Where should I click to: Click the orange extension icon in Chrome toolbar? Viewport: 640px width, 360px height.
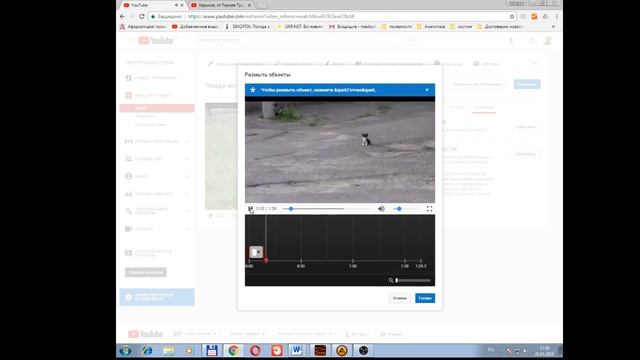[534, 16]
